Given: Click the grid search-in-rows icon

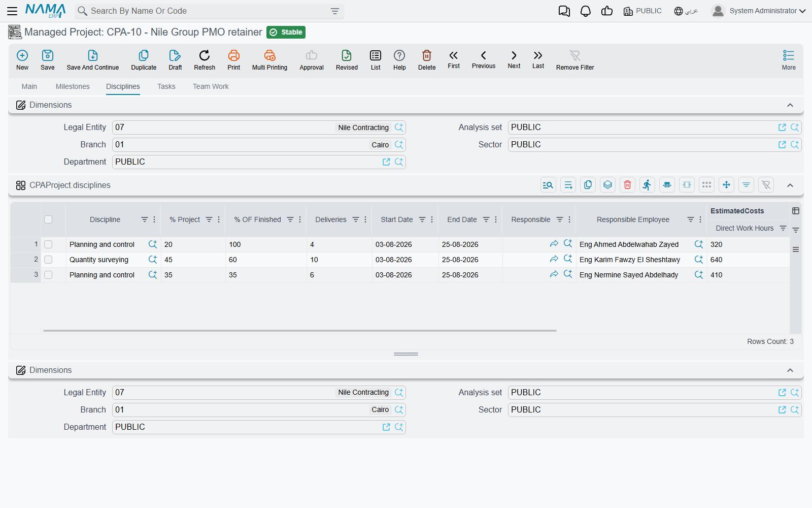Looking at the screenshot, I should (x=548, y=185).
